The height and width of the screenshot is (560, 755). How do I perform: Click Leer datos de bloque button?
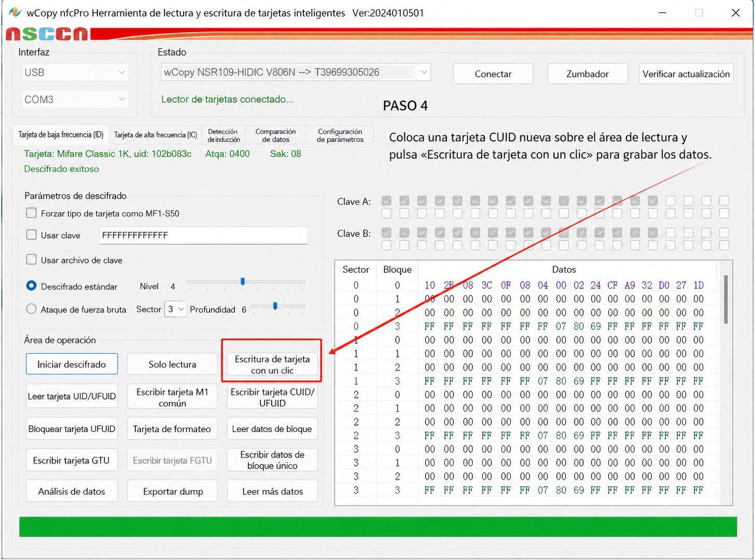[x=272, y=429]
